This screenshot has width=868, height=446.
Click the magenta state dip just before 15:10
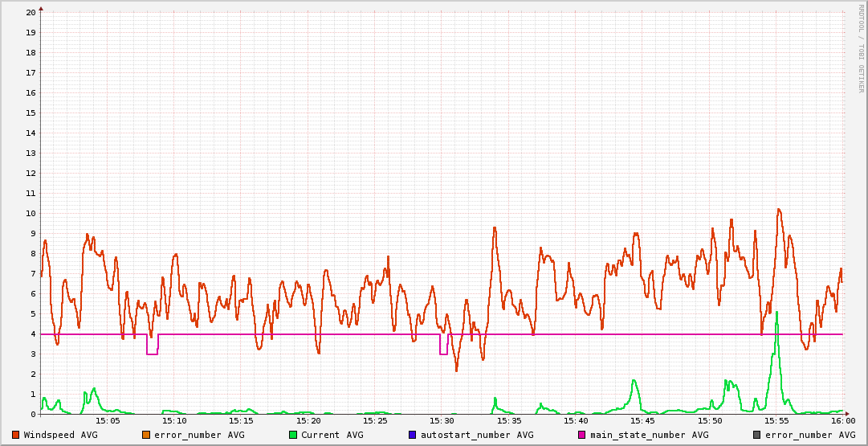pos(152,354)
